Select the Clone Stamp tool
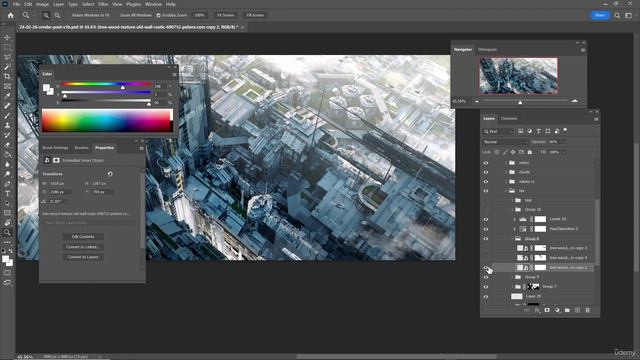 [x=7, y=126]
